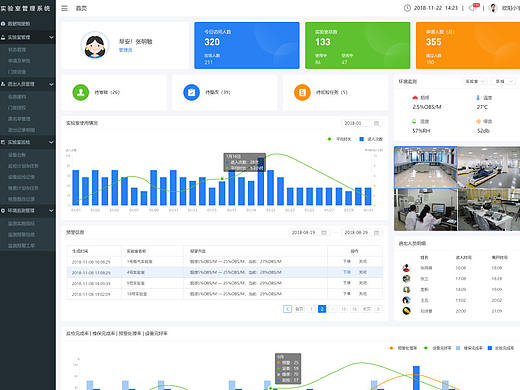The width and height of the screenshot is (520, 390).
Task: Click the tallest blue bar in usage chart
Action: coord(261,181)
